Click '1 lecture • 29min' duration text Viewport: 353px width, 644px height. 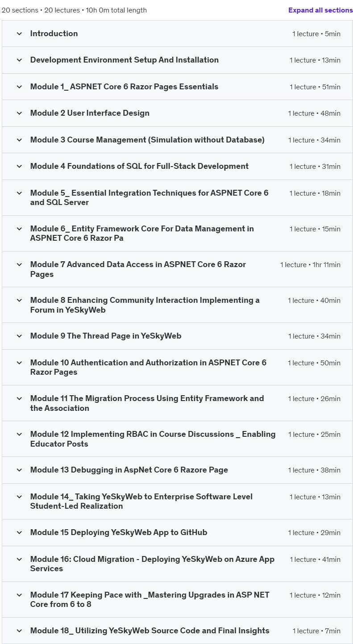314,533
